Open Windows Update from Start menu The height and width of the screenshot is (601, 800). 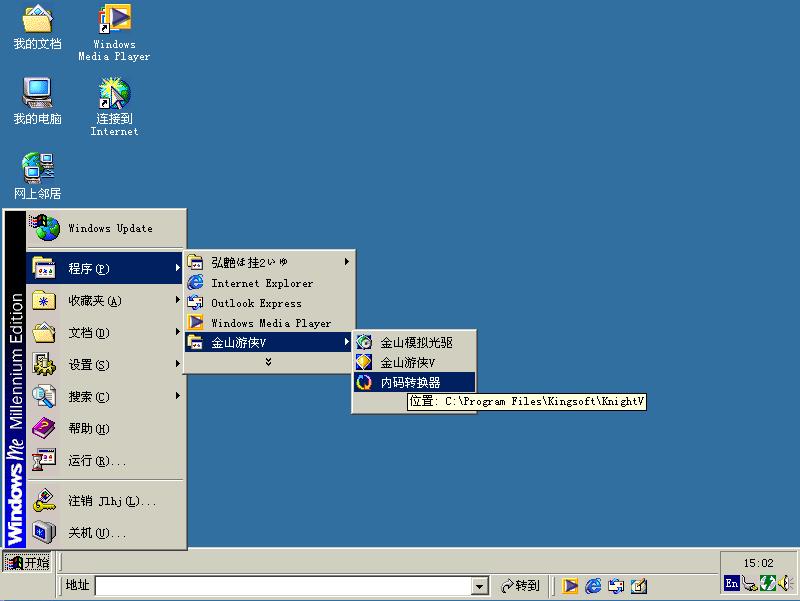click(x=106, y=228)
